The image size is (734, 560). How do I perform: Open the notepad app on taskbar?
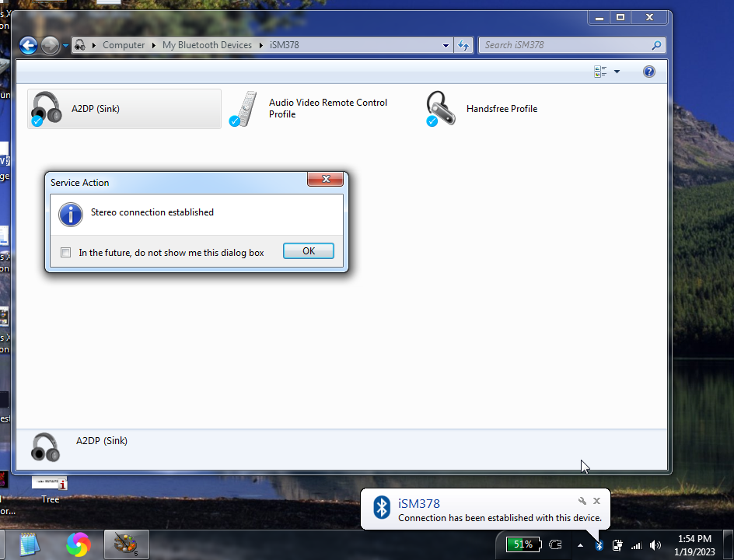30,544
